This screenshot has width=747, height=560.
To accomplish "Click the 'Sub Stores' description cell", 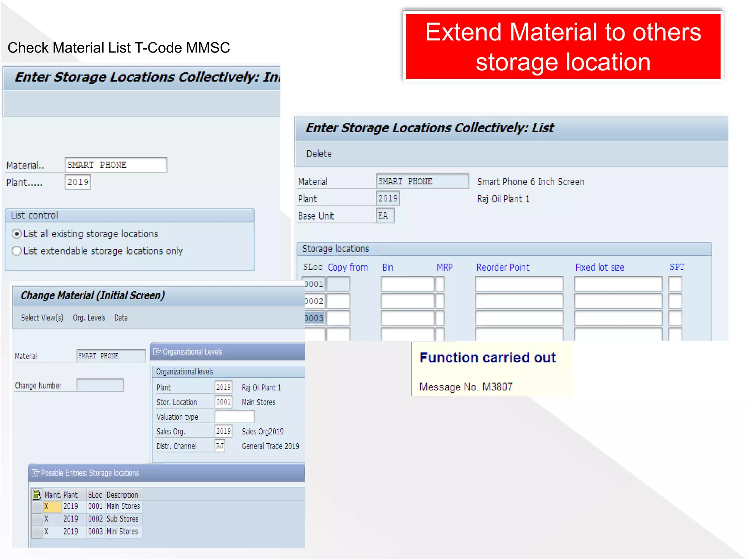I will click(123, 519).
